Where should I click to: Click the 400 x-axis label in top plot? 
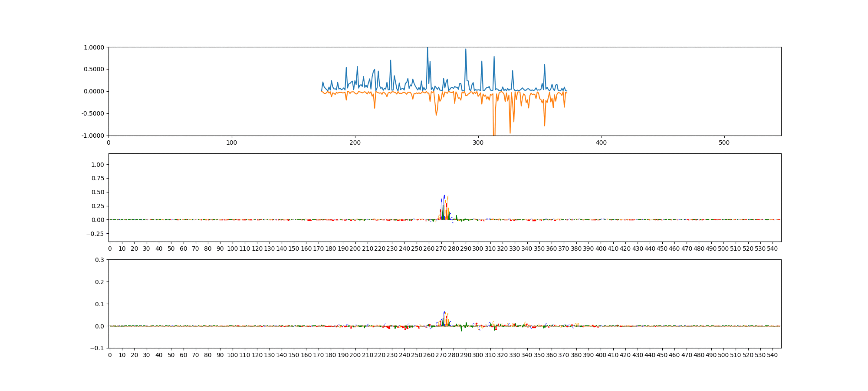click(x=601, y=142)
